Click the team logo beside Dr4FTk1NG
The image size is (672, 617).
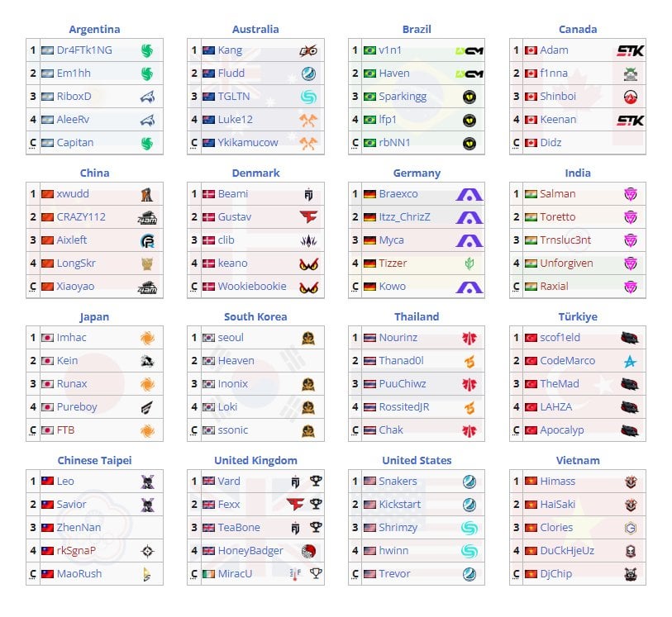(147, 50)
